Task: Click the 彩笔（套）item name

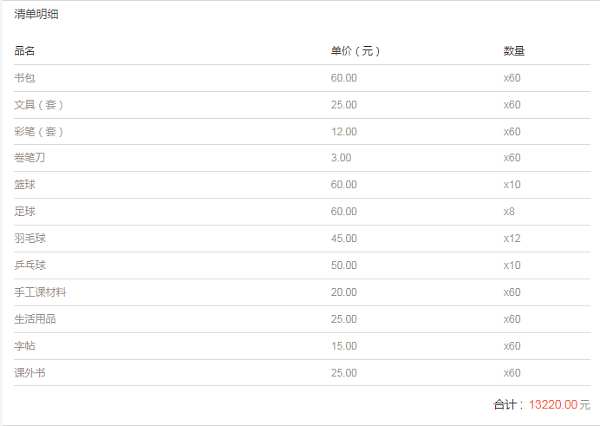Action: pos(39,131)
